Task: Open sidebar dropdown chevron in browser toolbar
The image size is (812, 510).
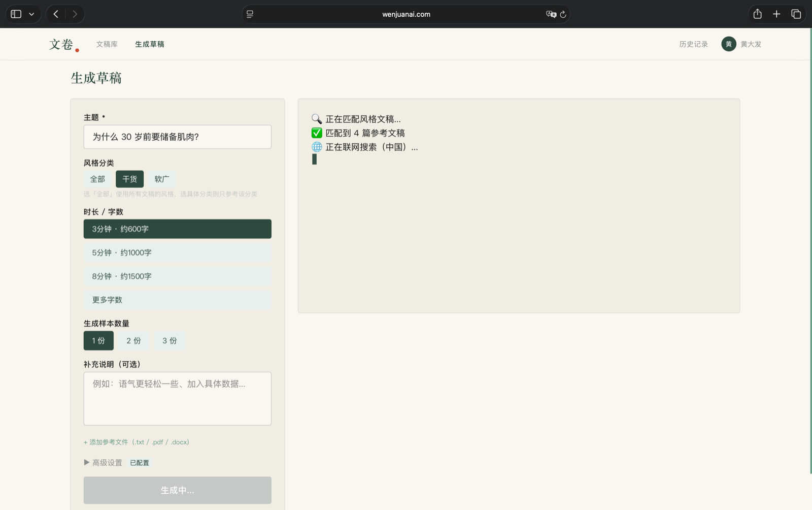Action: [31, 14]
